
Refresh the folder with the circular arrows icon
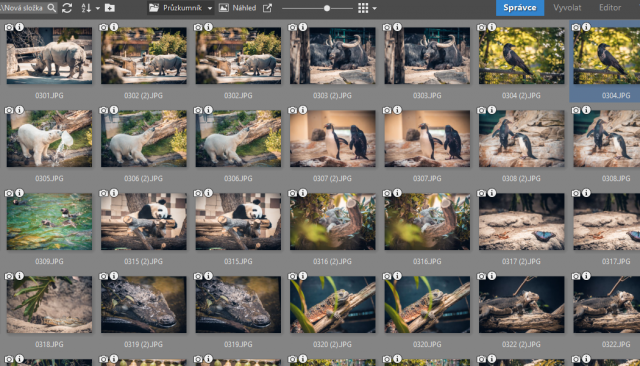[67, 8]
